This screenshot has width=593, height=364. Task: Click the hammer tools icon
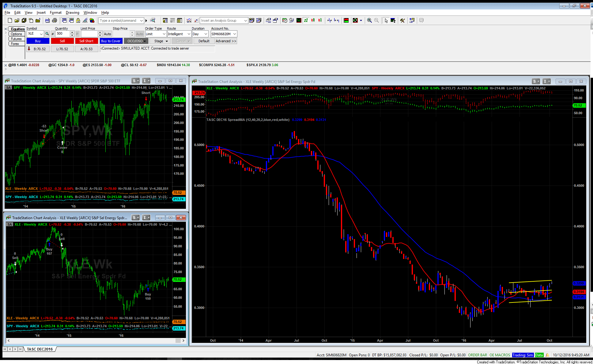point(402,21)
